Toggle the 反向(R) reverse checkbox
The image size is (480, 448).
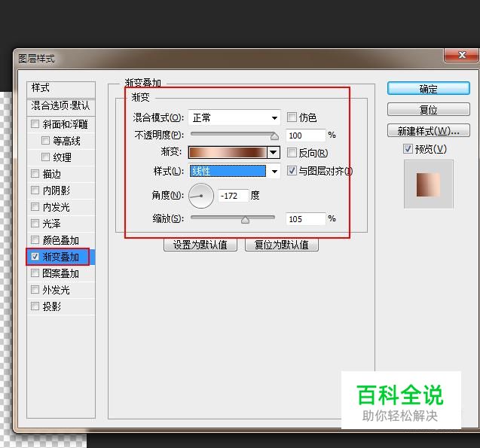(292, 152)
